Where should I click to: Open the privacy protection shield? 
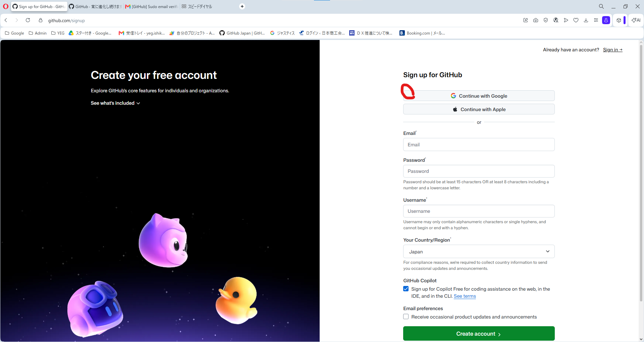[546, 20]
